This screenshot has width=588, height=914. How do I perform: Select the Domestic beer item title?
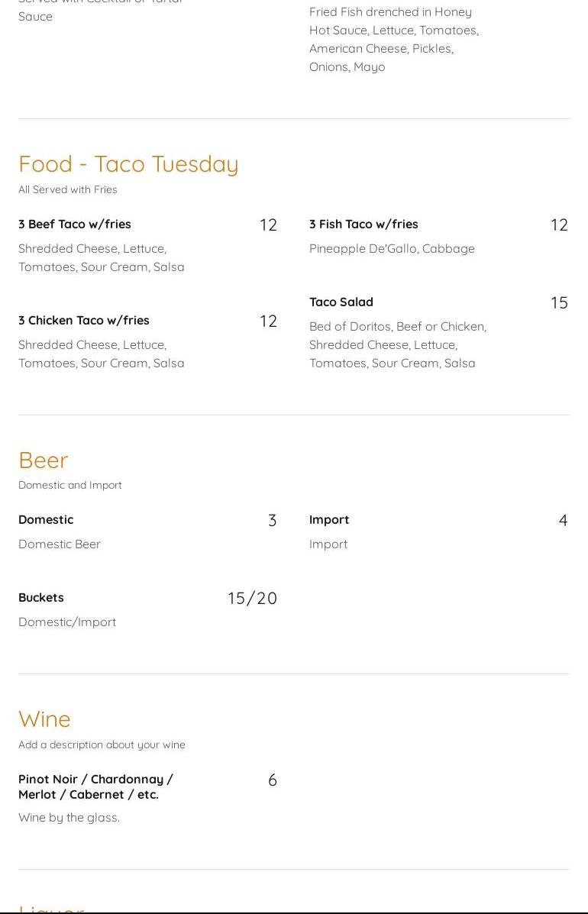46,519
